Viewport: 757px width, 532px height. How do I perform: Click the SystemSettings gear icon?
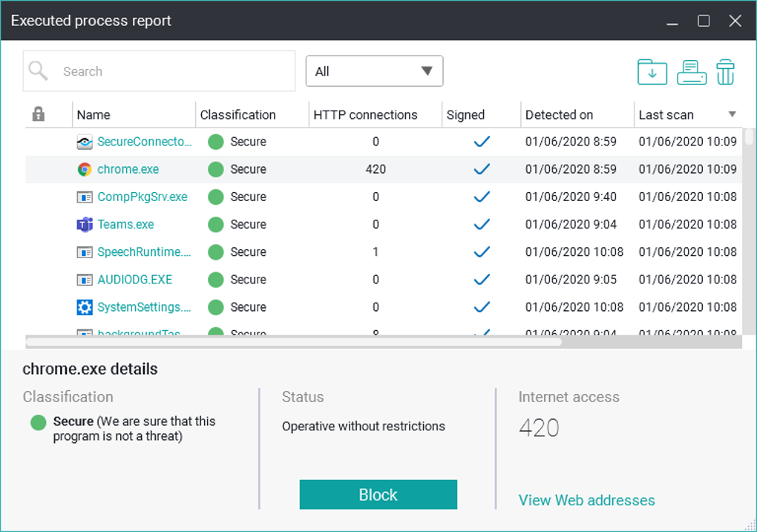pos(85,307)
